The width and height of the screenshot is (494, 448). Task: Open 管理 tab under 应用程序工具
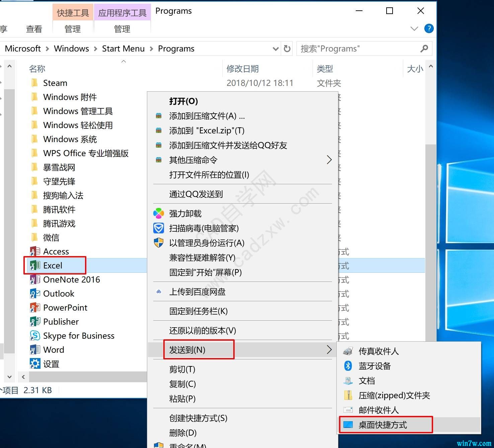[122, 29]
